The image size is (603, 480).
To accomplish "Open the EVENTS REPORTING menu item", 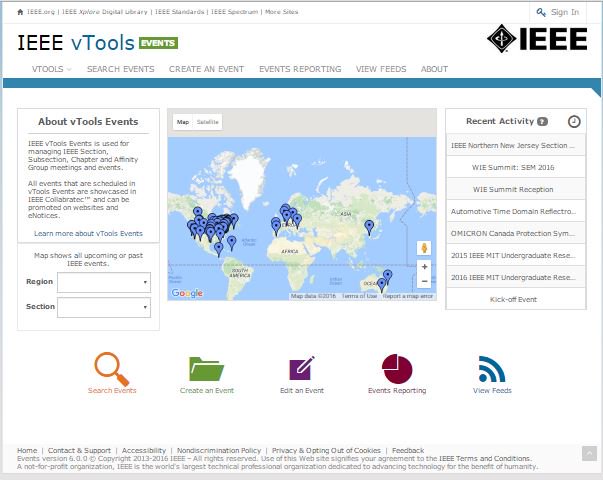I will 300,69.
